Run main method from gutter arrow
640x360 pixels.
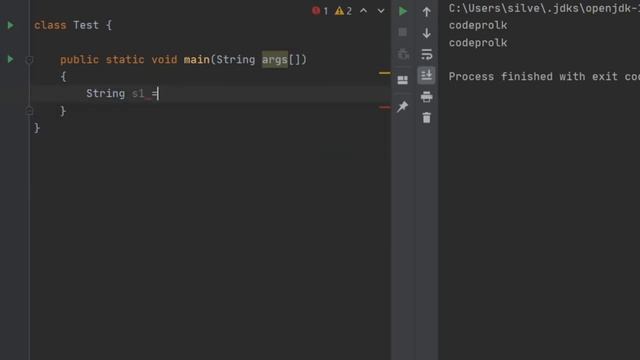pos(11,60)
